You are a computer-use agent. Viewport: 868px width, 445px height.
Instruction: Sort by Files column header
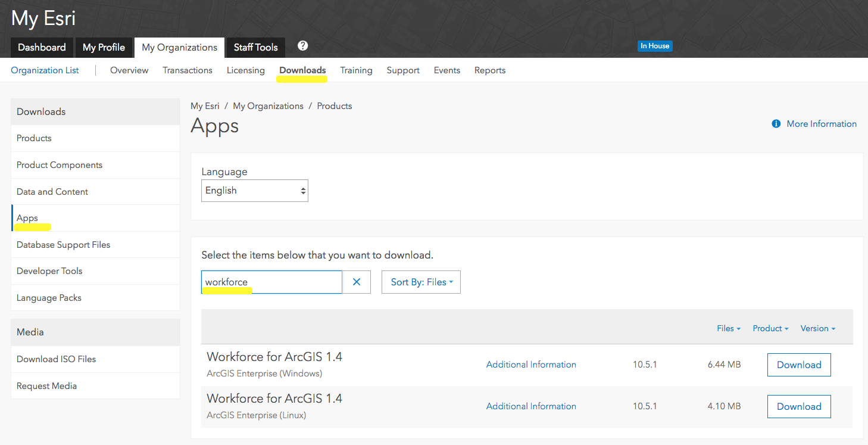point(729,328)
